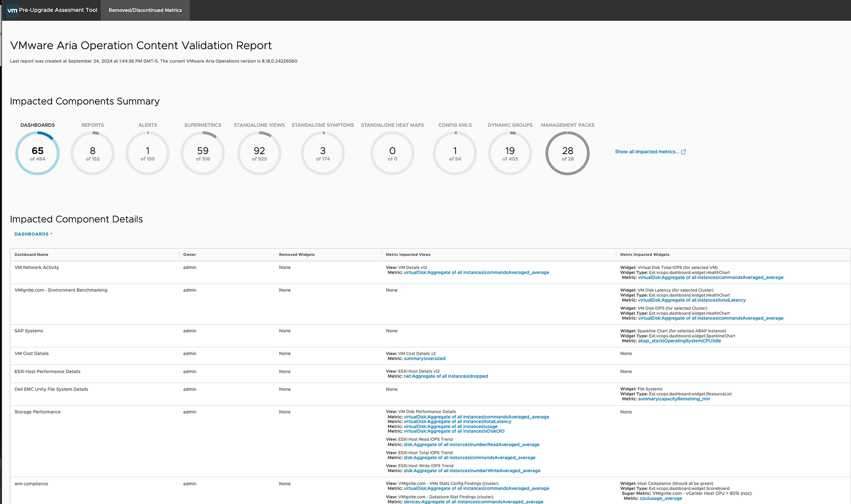Open the disk numberWriteAveraged_average metric link
Screen dimensions: 851x504
pyautogui.click(x=472, y=471)
